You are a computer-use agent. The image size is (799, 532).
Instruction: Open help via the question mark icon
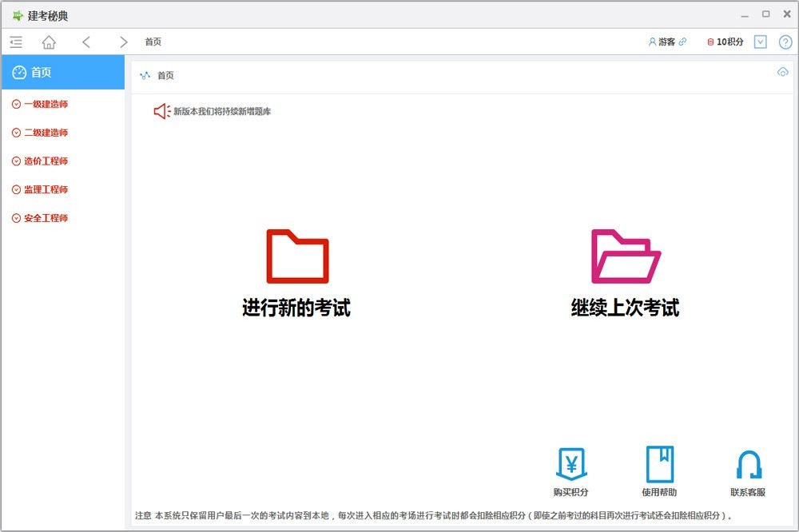784,42
